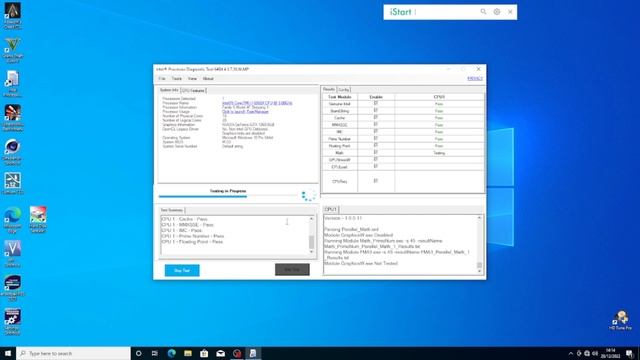Click the launch Task Manager link
This screenshot has width=640, height=360.
click(245, 111)
